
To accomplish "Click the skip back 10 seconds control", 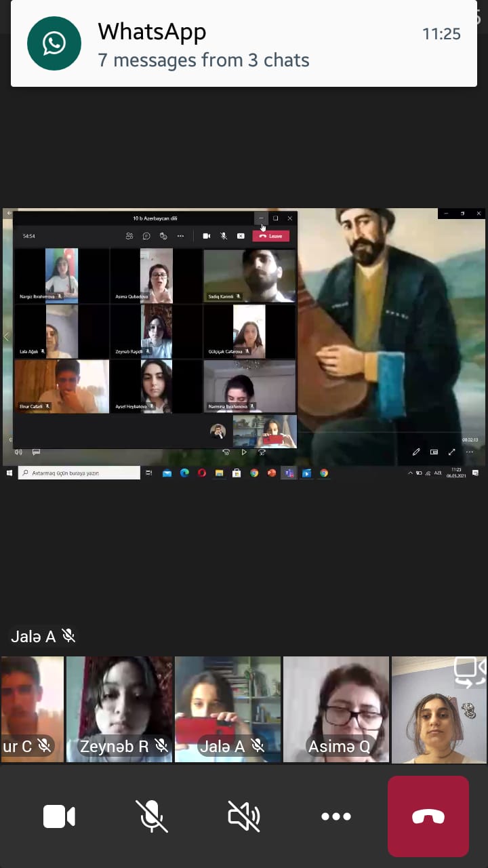I will [x=226, y=452].
